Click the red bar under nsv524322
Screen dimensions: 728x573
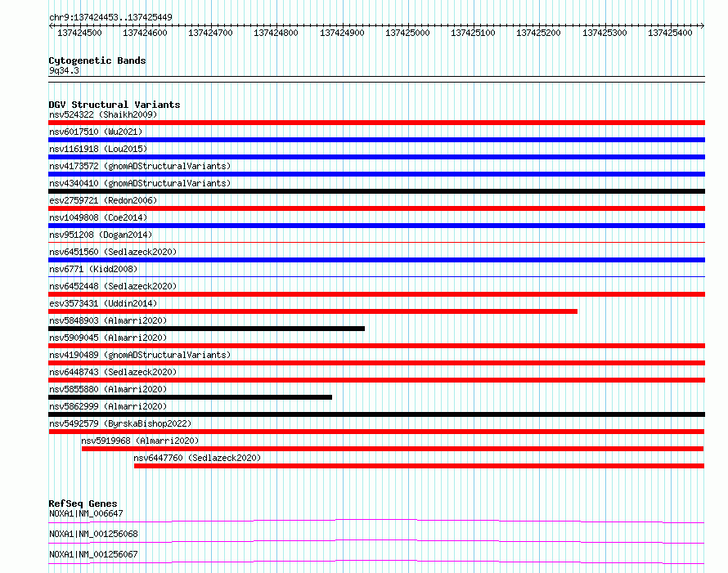tap(376, 123)
